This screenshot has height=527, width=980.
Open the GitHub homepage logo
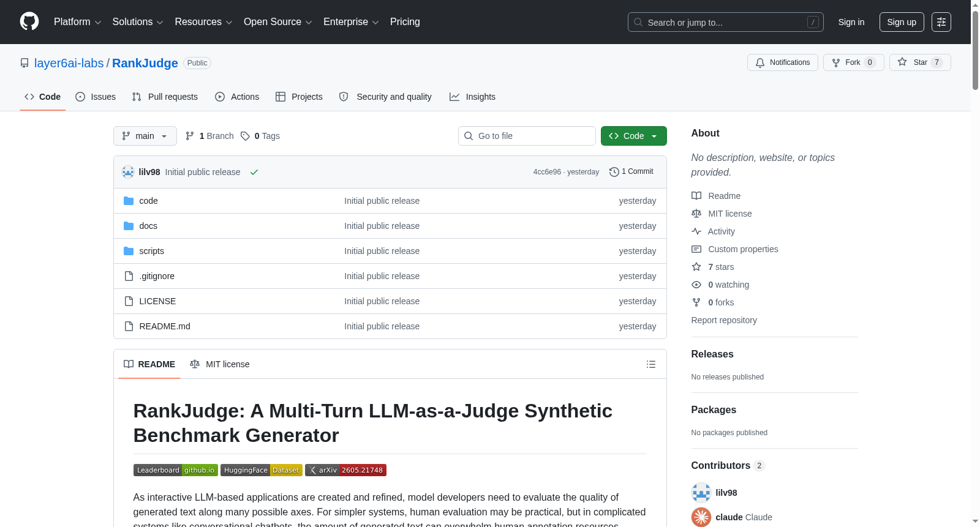[x=29, y=21]
